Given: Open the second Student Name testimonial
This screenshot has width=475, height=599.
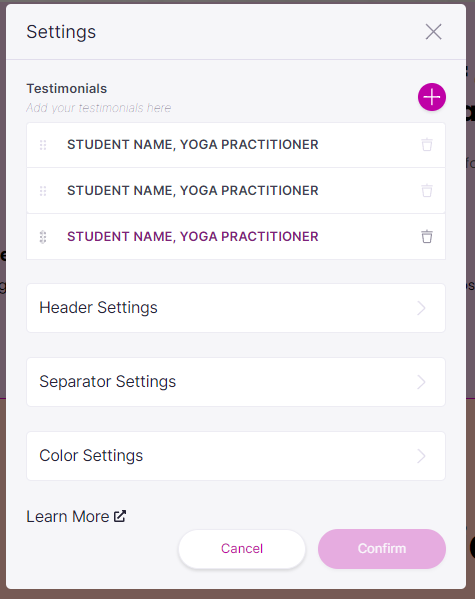Looking at the screenshot, I should pyautogui.click(x=236, y=191).
